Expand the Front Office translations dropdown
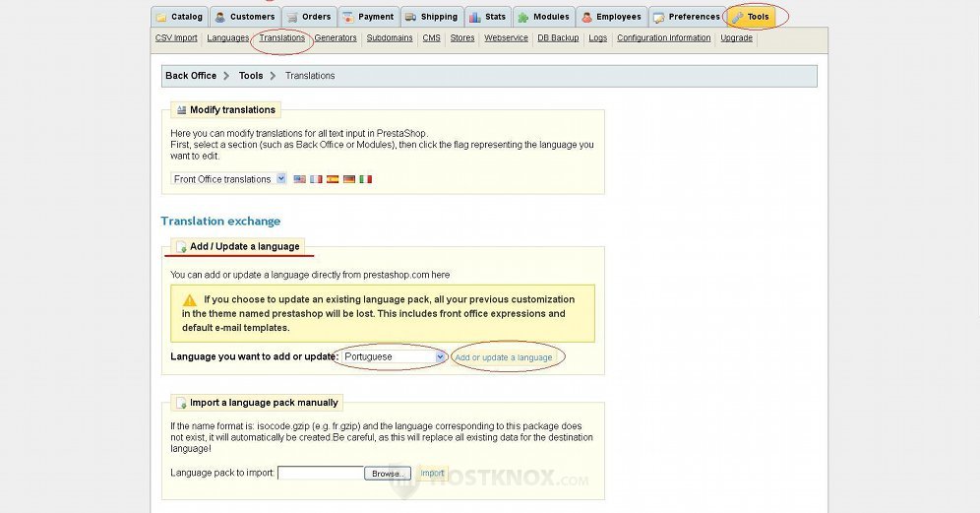The height and width of the screenshot is (513, 980). pyautogui.click(x=228, y=179)
